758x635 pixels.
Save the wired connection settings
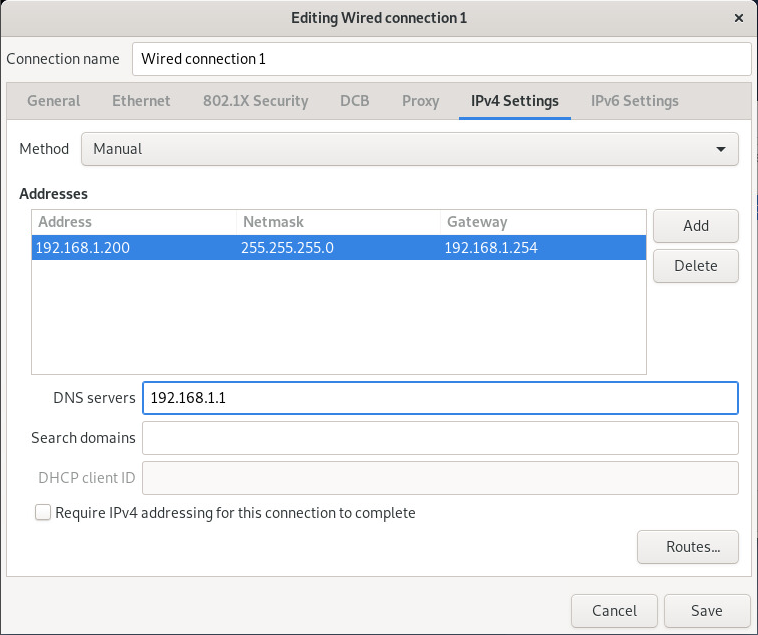click(x=706, y=611)
